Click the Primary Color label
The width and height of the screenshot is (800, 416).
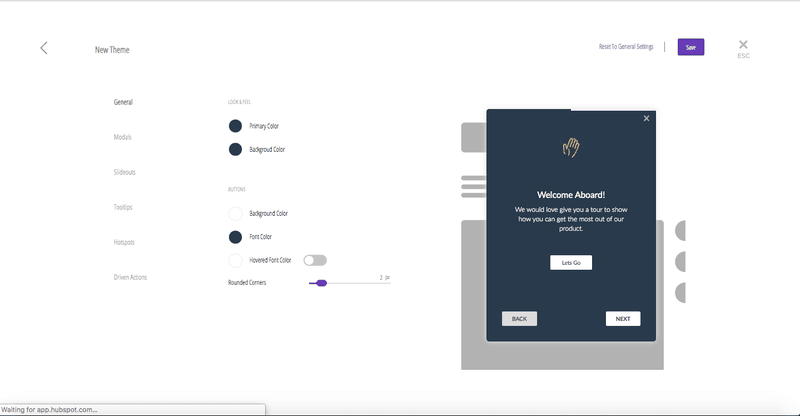pyautogui.click(x=264, y=126)
